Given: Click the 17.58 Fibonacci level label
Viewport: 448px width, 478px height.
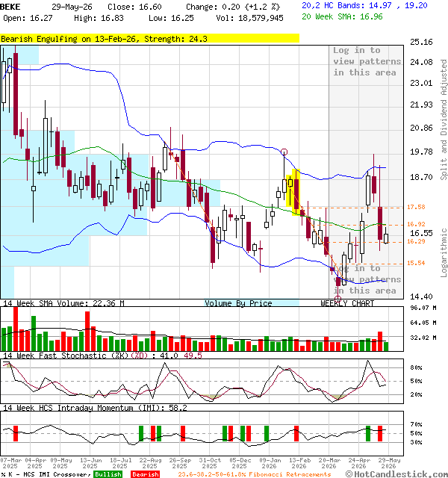Looking at the screenshot, I should (417, 207).
